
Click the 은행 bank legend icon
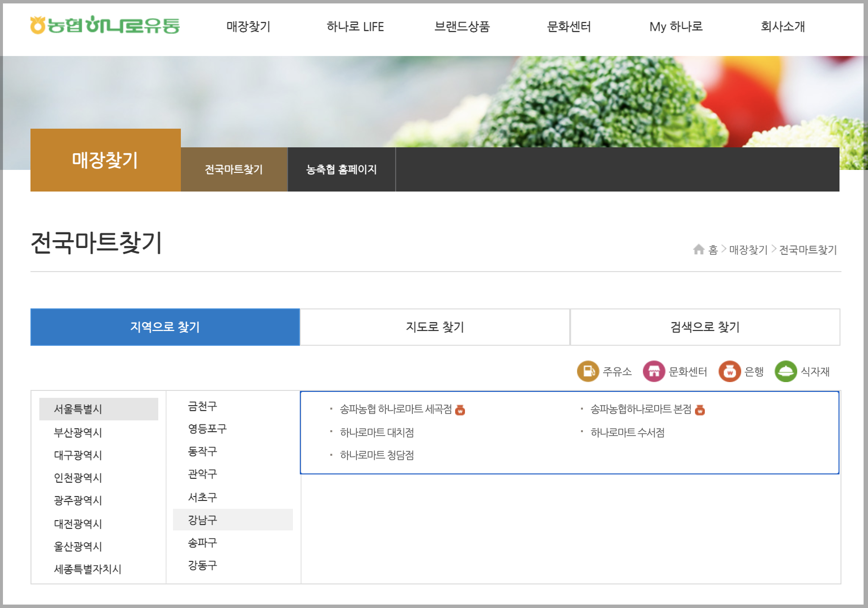(x=729, y=371)
